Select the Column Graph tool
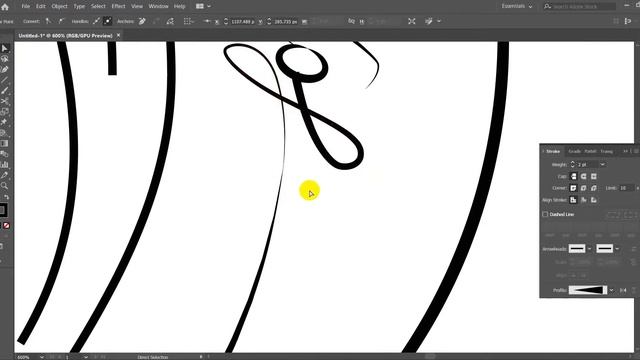Image resolution: width=640 pixels, height=360 pixels. [x=4, y=164]
